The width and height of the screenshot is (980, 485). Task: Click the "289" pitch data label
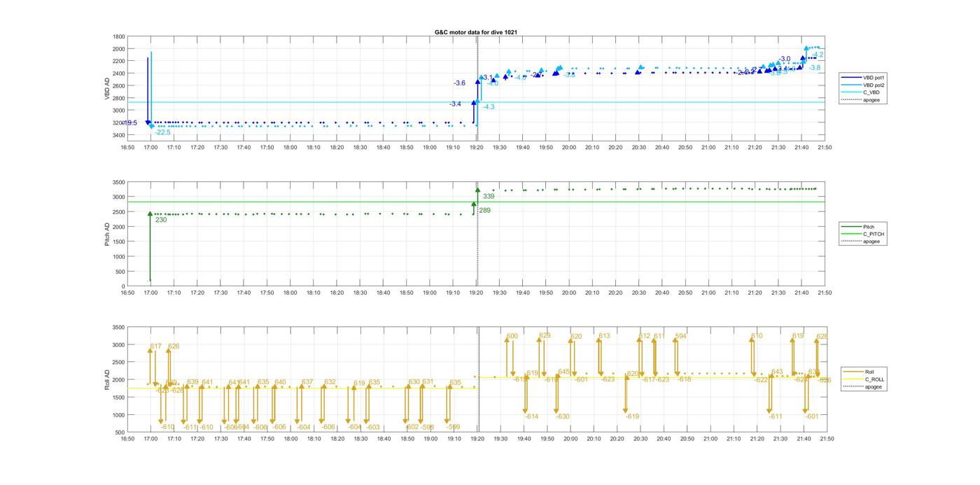(484, 210)
